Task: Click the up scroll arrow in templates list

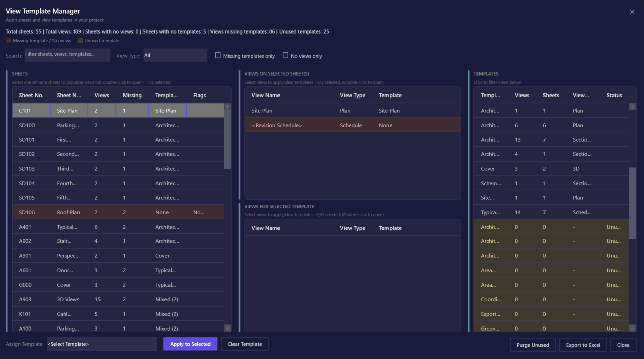Action: click(x=632, y=107)
